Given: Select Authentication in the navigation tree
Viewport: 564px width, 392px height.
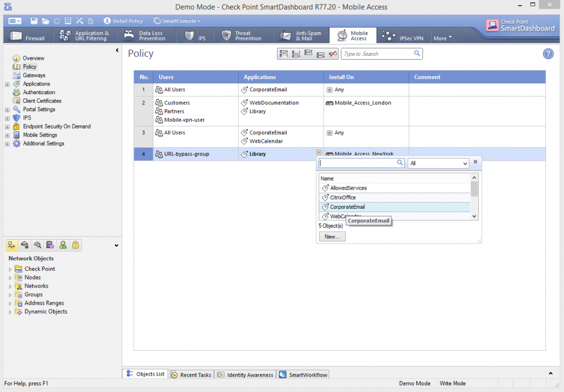Looking at the screenshot, I should click(x=39, y=93).
